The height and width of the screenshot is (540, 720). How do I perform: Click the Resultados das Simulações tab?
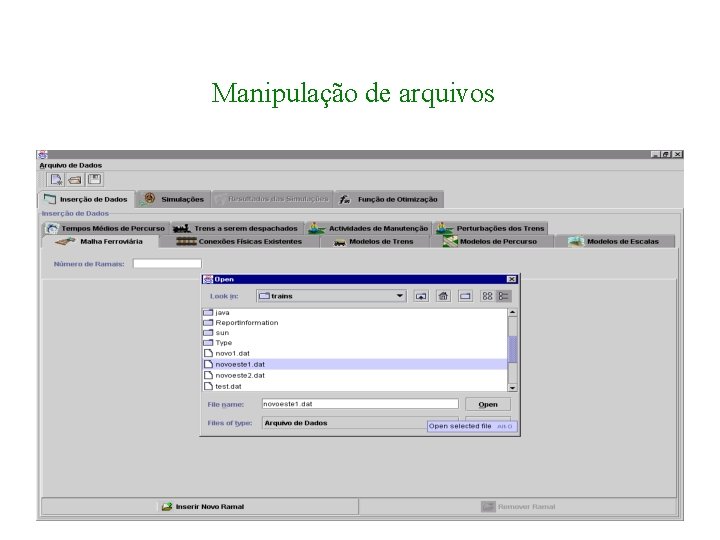point(272,199)
